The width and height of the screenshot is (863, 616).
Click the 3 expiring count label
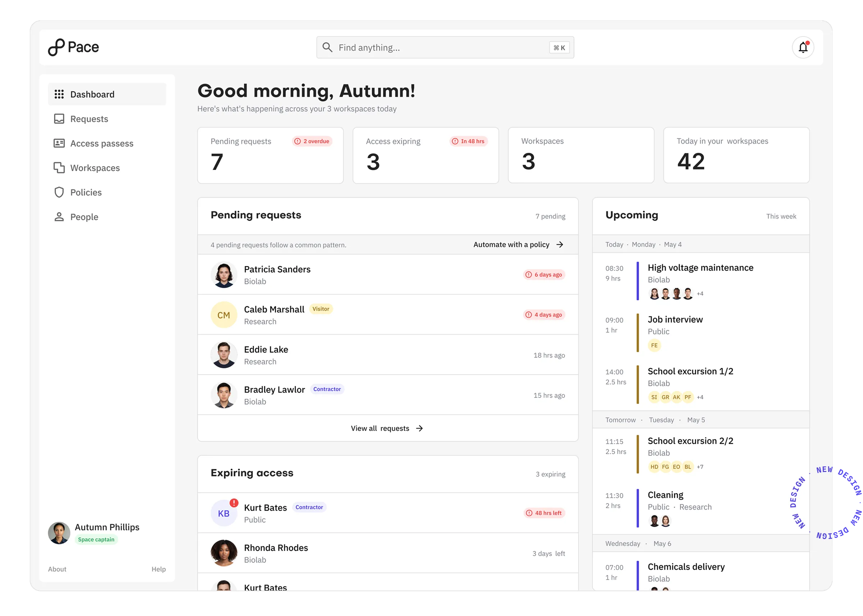coord(550,474)
